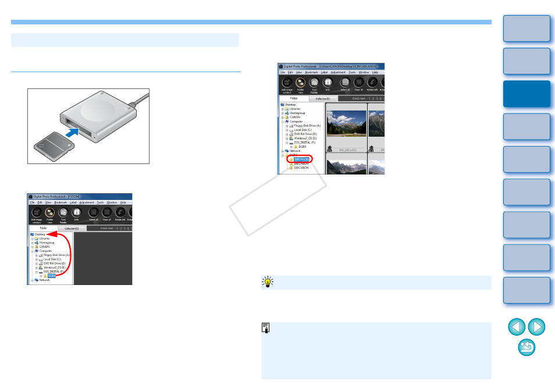This screenshot has width=555, height=392.
Task: Select Homegroup item in 100CANON window tree
Action: pyautogui.click(x=297, y=113)
